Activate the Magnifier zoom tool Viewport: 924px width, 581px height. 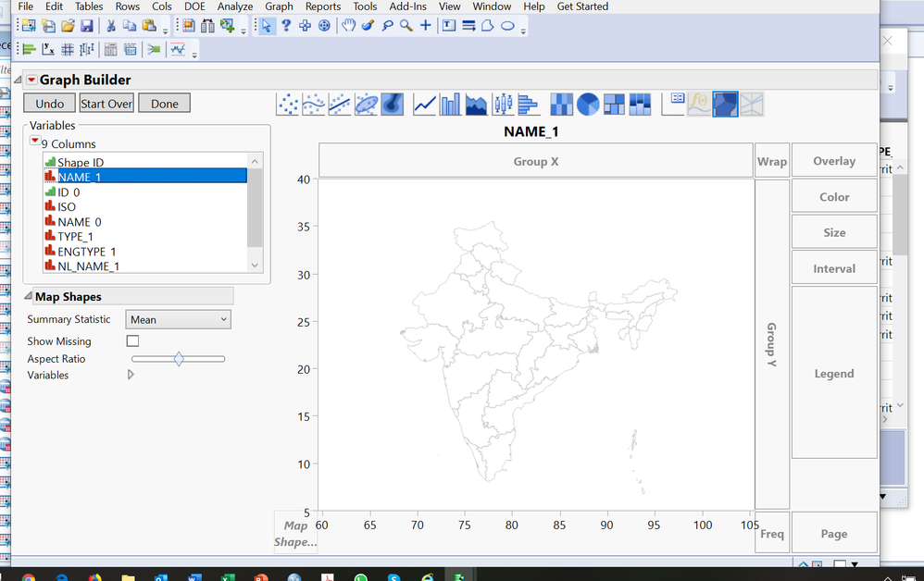406,26
